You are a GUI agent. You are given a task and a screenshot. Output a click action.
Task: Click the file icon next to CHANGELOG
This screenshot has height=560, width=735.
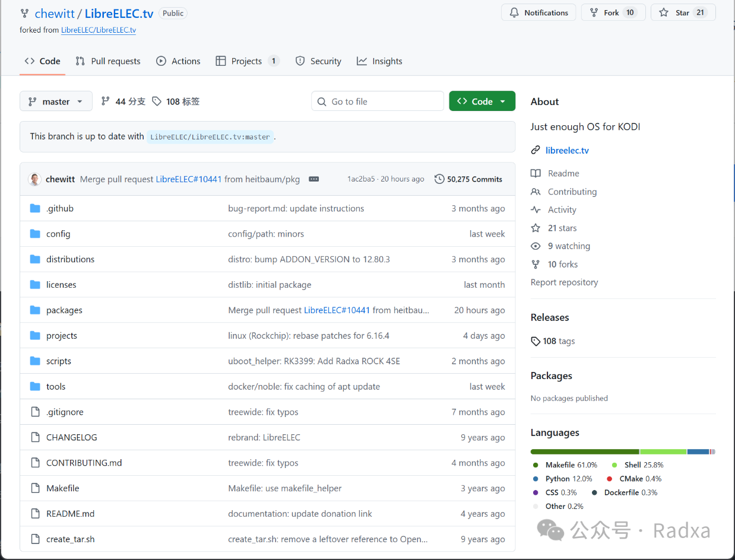tap(35, 437)
